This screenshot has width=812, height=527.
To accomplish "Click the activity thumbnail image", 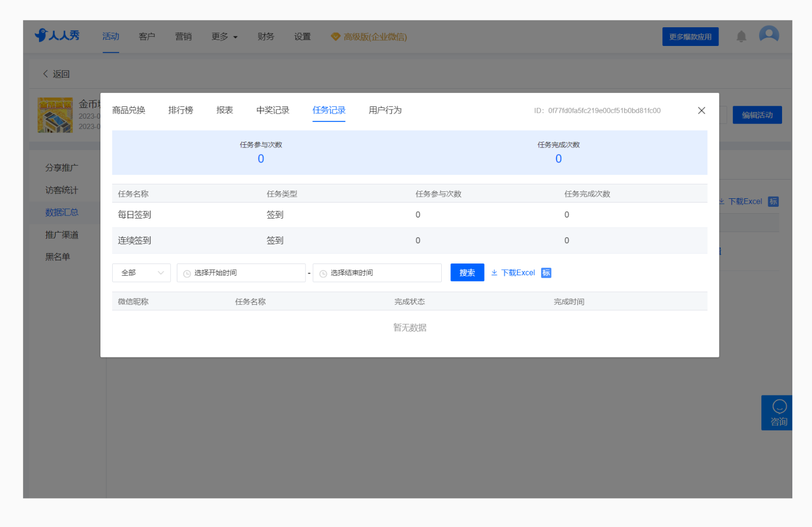I will pos(55,115).
